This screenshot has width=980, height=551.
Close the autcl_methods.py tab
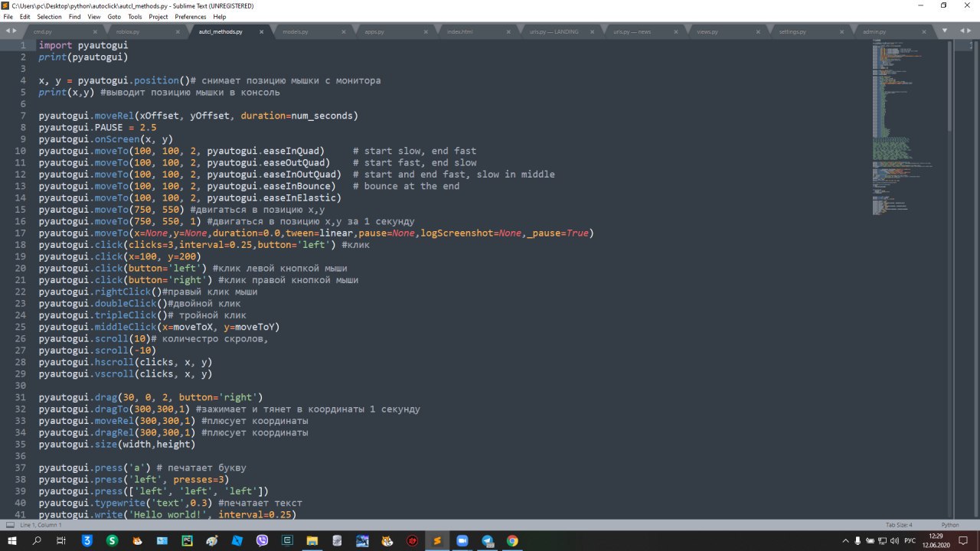[x=261, y=31]
